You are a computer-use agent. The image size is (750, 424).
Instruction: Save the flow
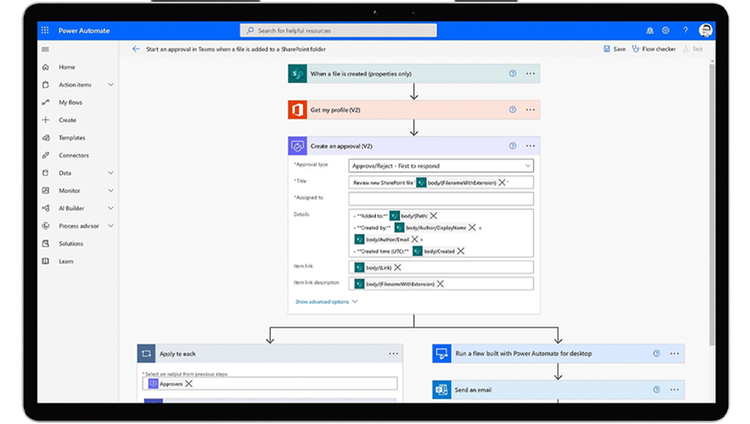tap(614, 49)
